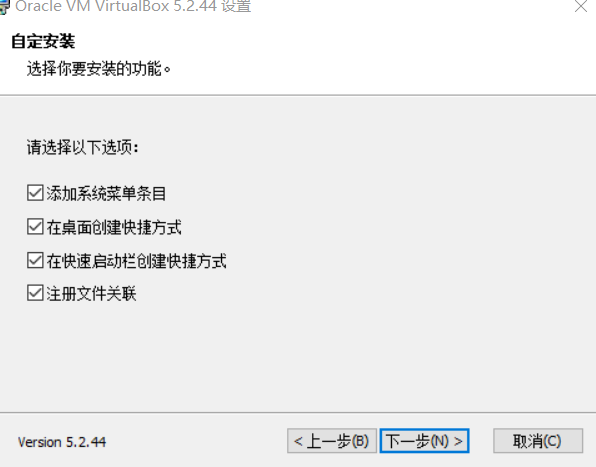Cancel setup with 取消(C) button
The width and height of the screenshot is (596, 467).
pyautogui.click(x=538, y=441)
